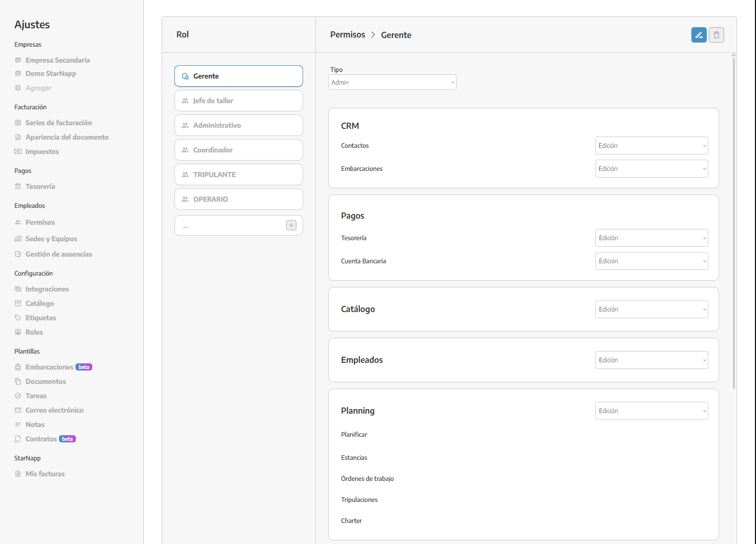Screen dimensions: 756x544
Task: Click the Agregar plus icon in sidebar
Action: coord(18,88)
